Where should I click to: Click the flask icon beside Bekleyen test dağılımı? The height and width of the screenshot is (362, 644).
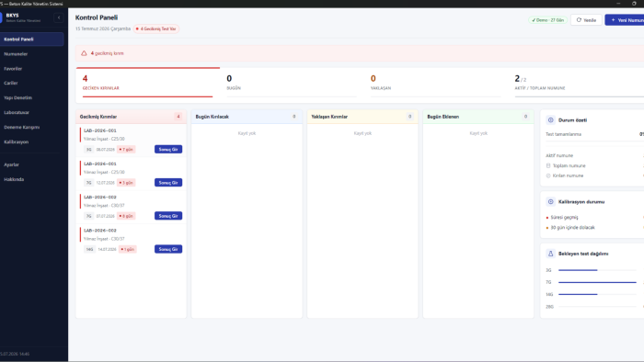coord(550,254)
